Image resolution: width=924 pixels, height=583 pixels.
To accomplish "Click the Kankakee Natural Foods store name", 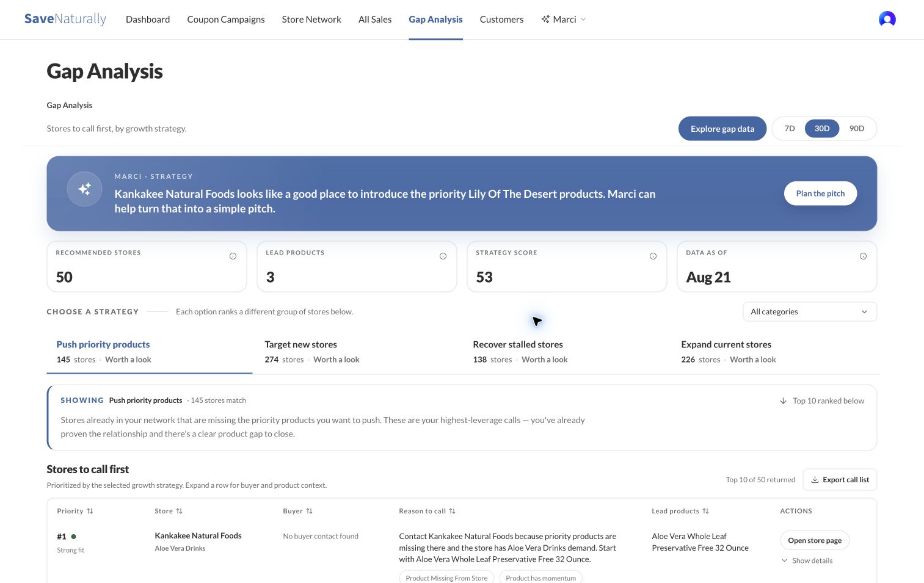I will point(198,535).
